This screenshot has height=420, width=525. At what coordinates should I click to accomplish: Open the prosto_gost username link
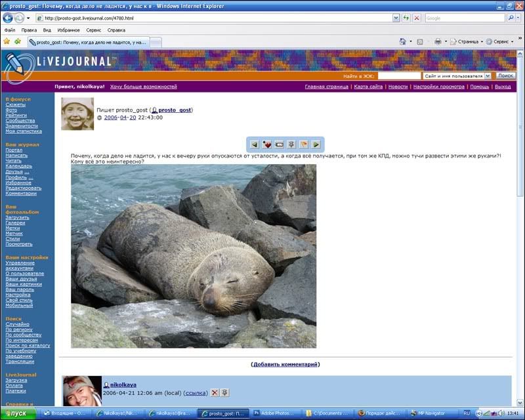click(175, 110)
